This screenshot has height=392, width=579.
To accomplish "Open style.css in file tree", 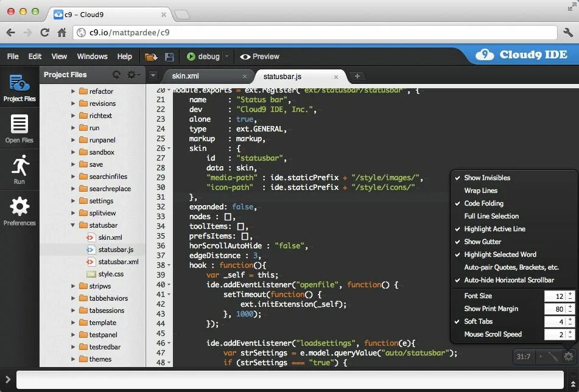I will pos(111,274).
